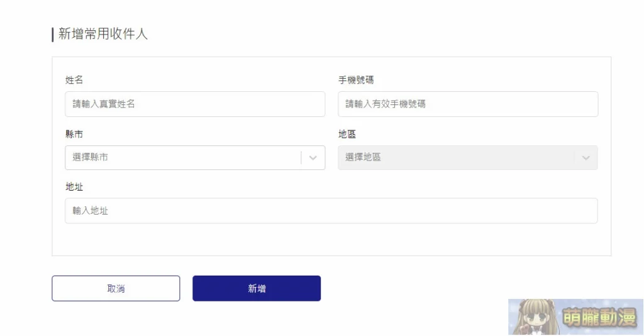The image size is (644, 336).
Task: Focus the 手機號碼 phone number input
Action: point(468,104)
